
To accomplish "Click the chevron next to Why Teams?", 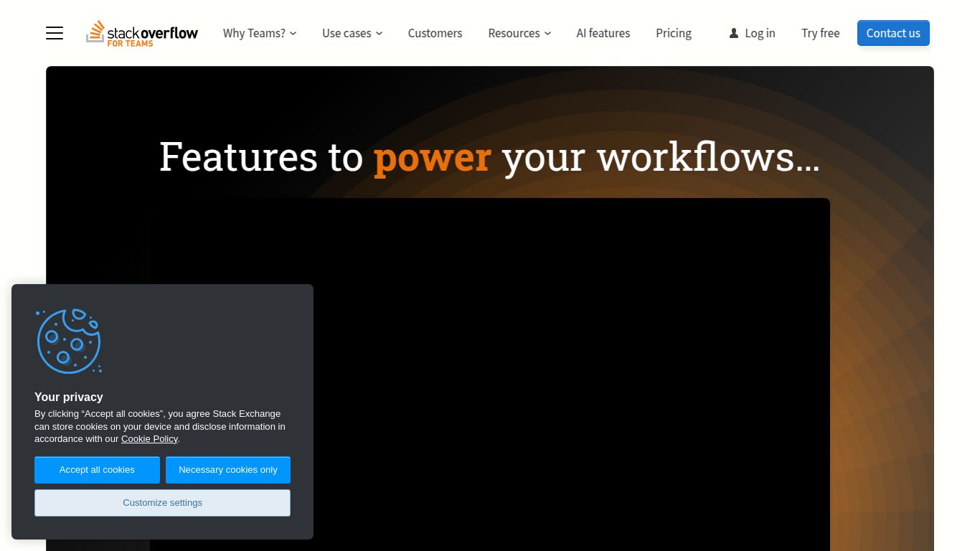I will tap(293, 33).
